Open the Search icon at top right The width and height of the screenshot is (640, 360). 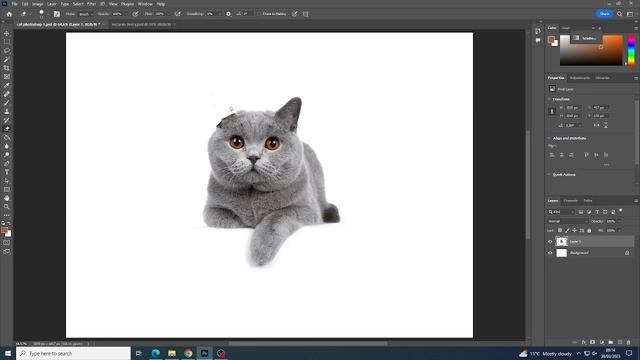coord(619,14)
